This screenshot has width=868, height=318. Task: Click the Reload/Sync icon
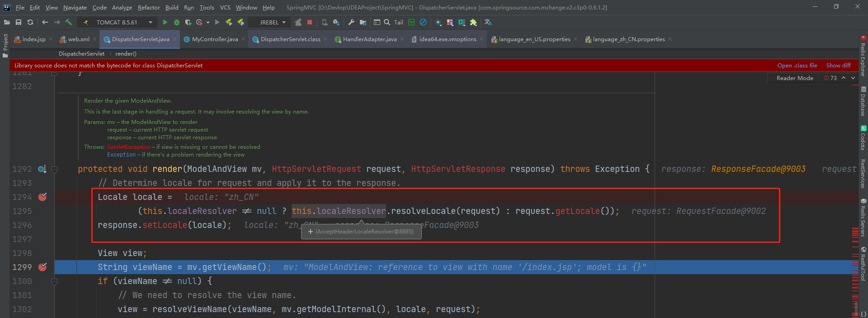(x=30, y=22)
